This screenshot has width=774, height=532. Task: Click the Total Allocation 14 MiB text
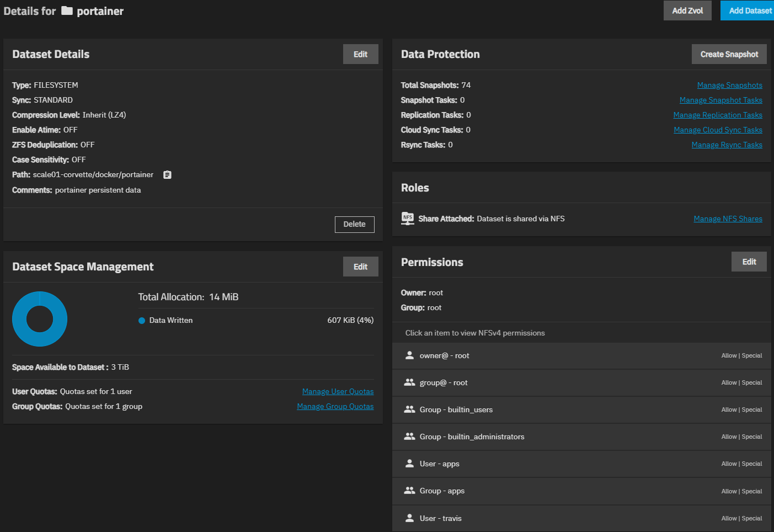(188, 297)
